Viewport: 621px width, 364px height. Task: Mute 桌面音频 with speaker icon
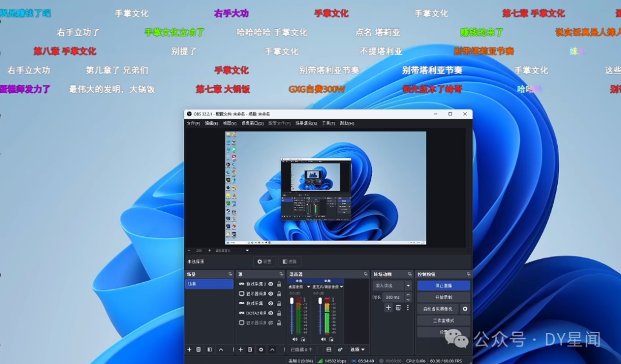click(x=294, y=339)
